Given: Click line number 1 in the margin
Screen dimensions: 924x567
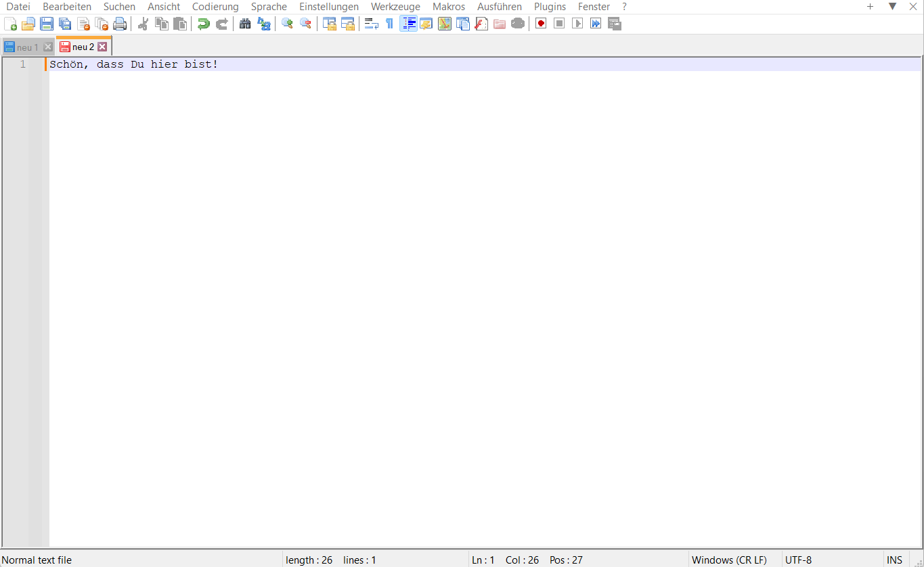Looking at the screenshot, I should pyautogui.click(x=22, y=64).
